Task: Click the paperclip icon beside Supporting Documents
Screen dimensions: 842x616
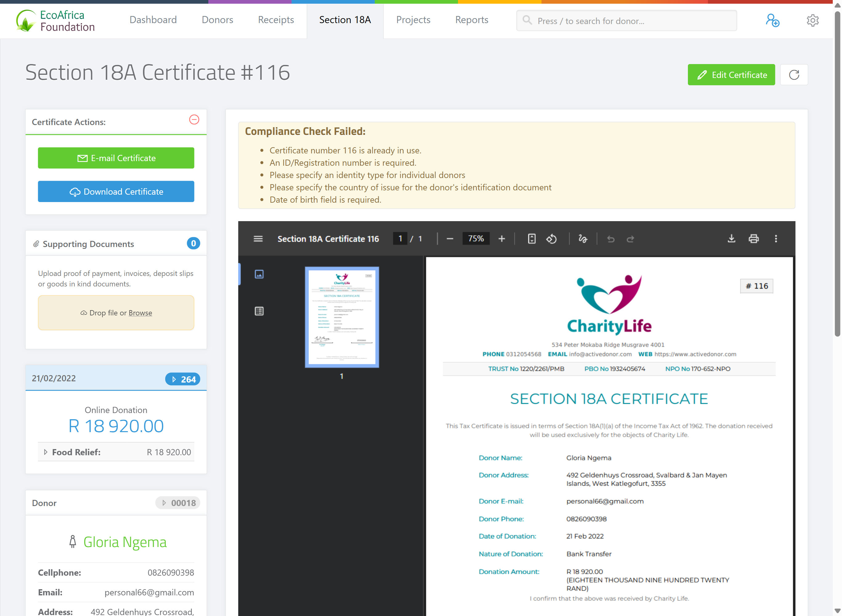Action: coord(36,244)
